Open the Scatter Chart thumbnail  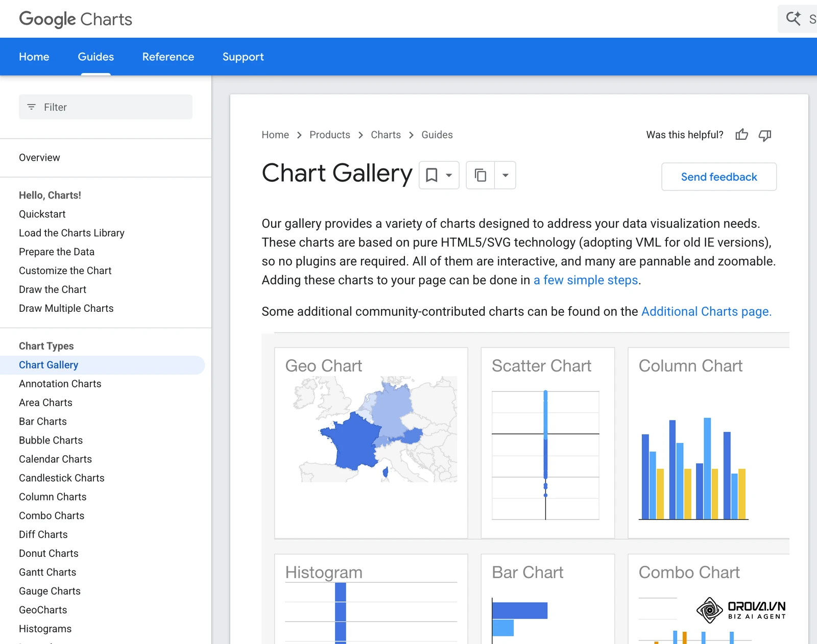pos(548,443)
